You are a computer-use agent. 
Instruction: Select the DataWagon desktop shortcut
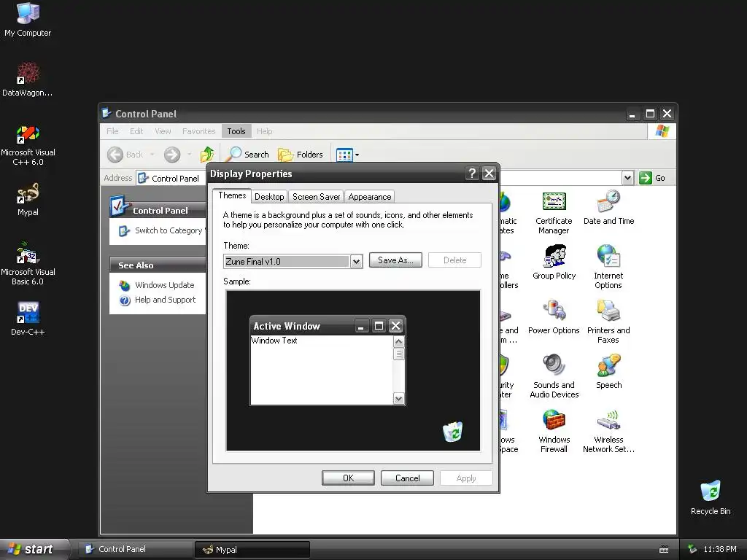(28, 79)
